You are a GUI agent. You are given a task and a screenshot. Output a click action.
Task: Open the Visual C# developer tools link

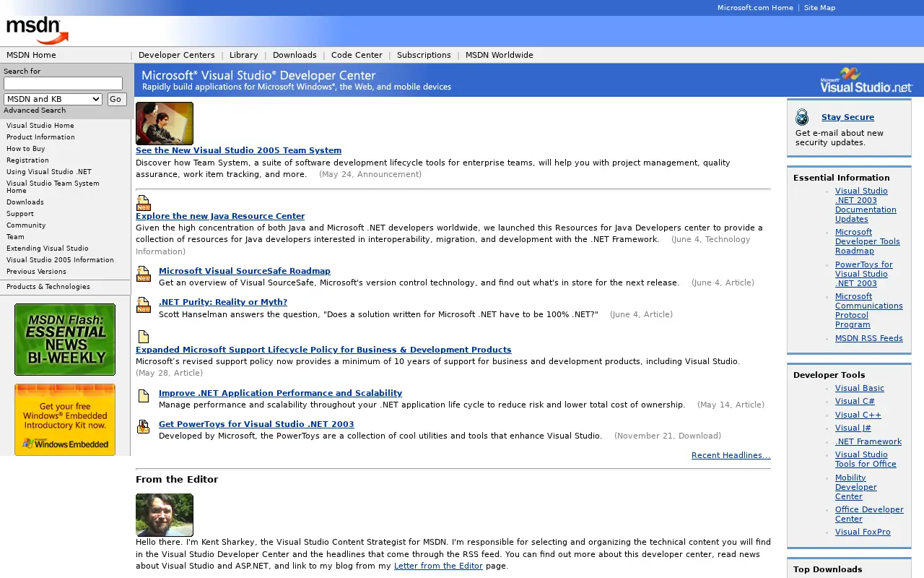pos(855,401)
